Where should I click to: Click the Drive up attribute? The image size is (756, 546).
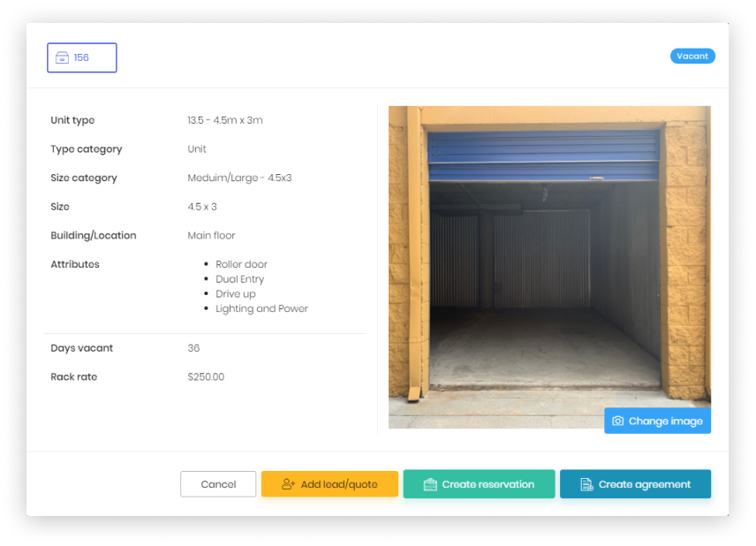tap(236, 294)
